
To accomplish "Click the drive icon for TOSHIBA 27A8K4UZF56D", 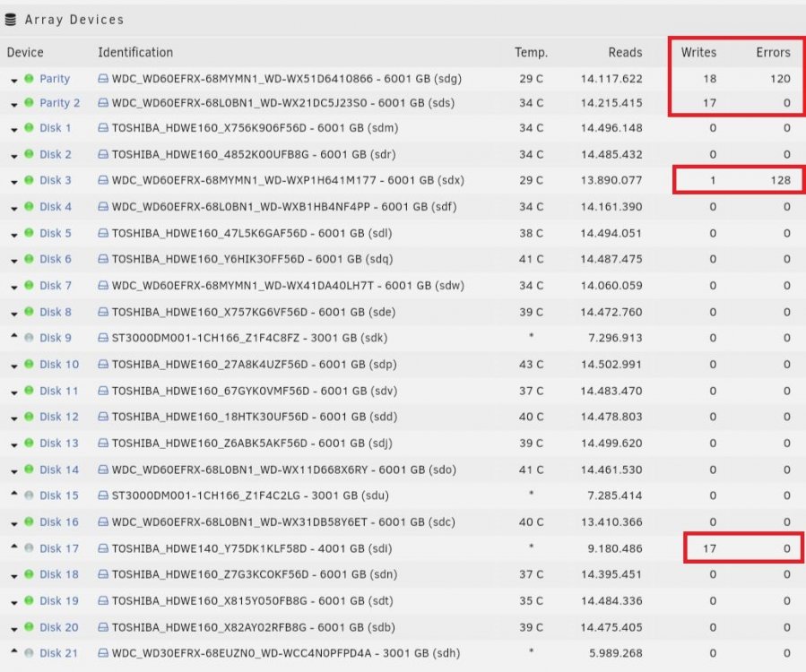I will 103,365.
